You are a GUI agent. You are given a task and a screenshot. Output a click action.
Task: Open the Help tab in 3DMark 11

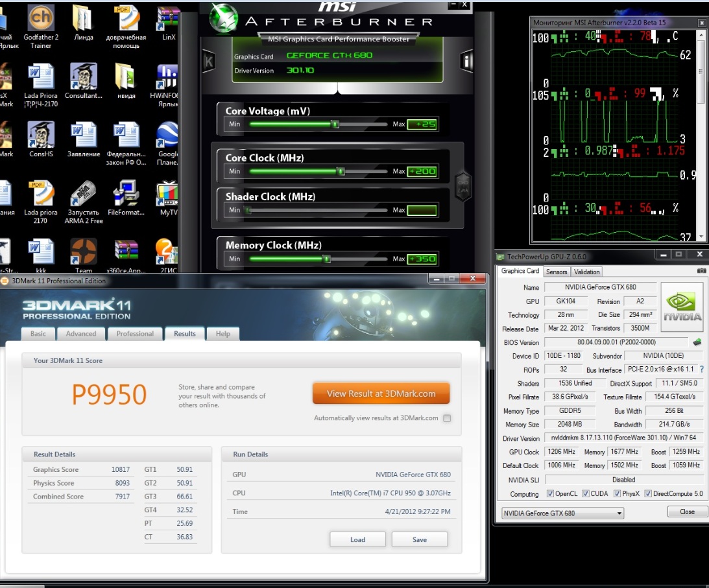tap(223, 334)
